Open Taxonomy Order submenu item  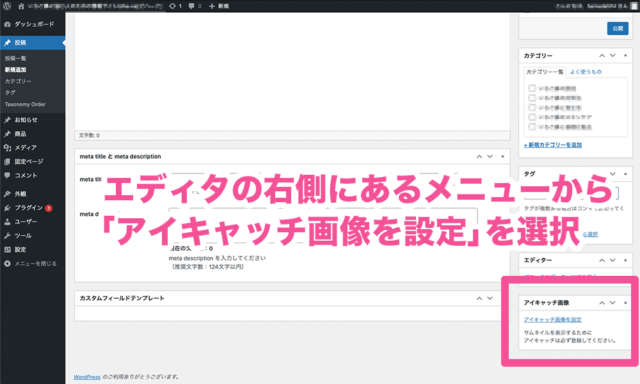(25, 104)
